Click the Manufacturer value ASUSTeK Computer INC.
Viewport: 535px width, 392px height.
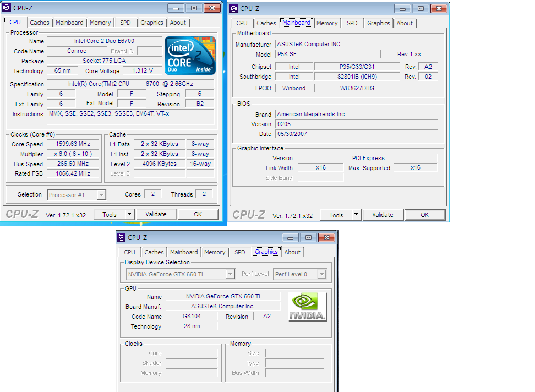[356, 44]
